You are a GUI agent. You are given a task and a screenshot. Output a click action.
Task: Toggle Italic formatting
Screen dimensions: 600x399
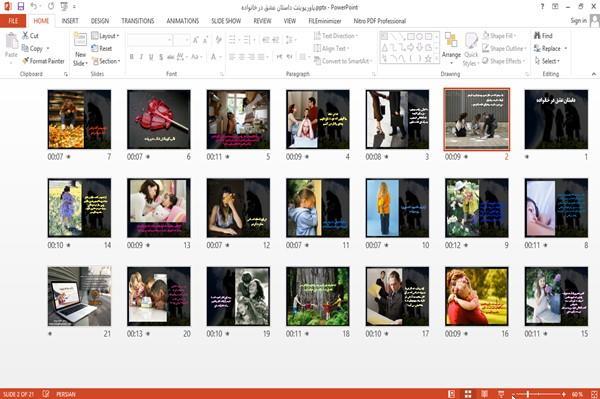141,57
